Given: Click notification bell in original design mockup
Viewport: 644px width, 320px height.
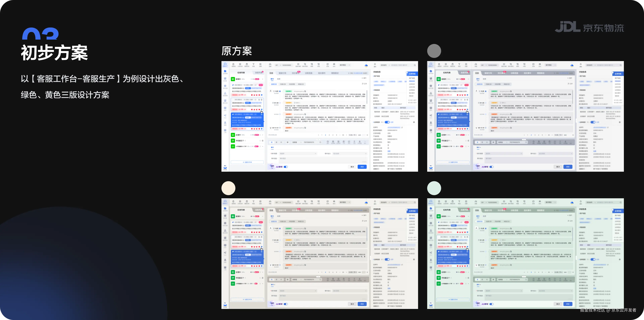Looking at the screenshot, I should coord(375,65).
